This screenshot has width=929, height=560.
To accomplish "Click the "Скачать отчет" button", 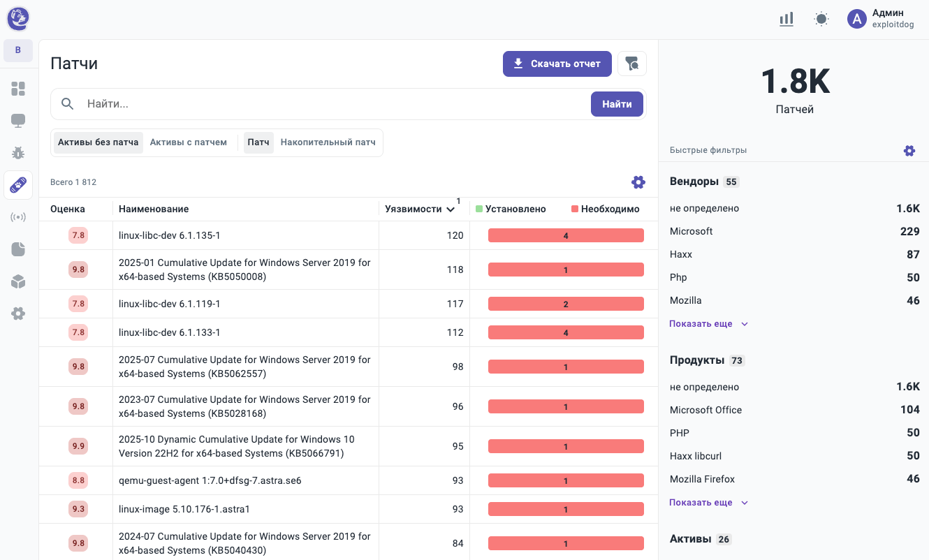I will 557,64.
